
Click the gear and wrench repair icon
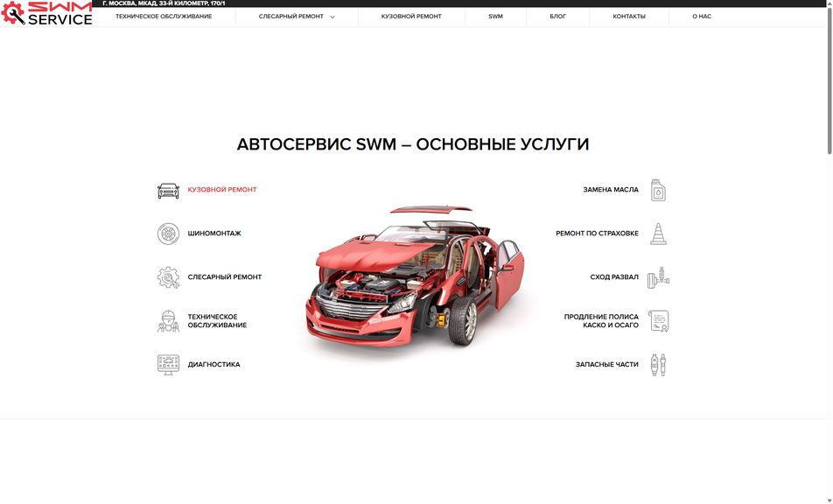[168, 277]
